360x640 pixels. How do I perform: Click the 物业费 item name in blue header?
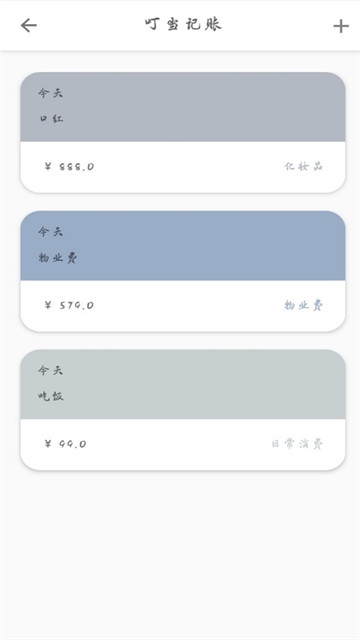(x=58, y=258)
